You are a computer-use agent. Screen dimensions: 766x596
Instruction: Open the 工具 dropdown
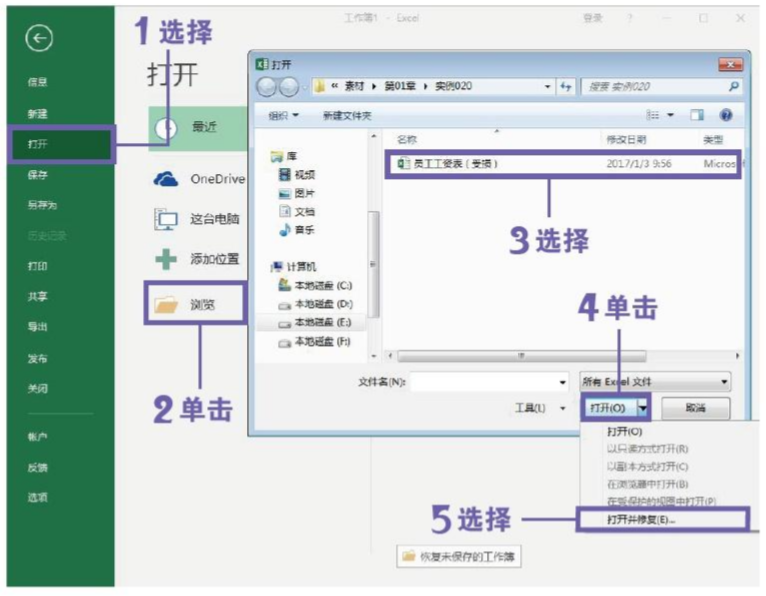coord(540,408)
